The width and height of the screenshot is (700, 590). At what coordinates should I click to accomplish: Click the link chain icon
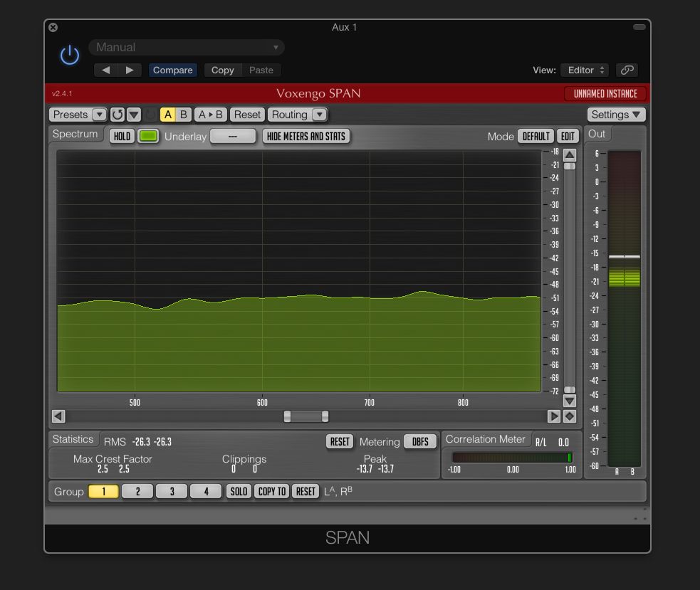627,70
